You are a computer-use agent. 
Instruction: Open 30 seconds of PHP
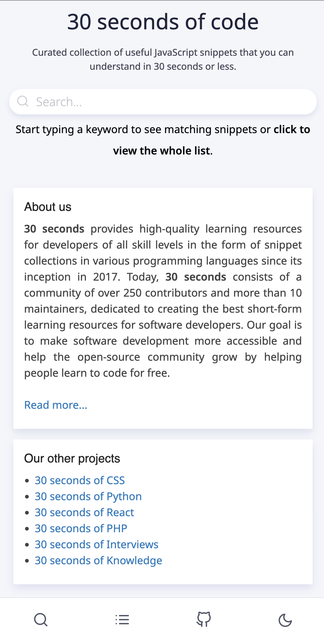coord(80,528)
